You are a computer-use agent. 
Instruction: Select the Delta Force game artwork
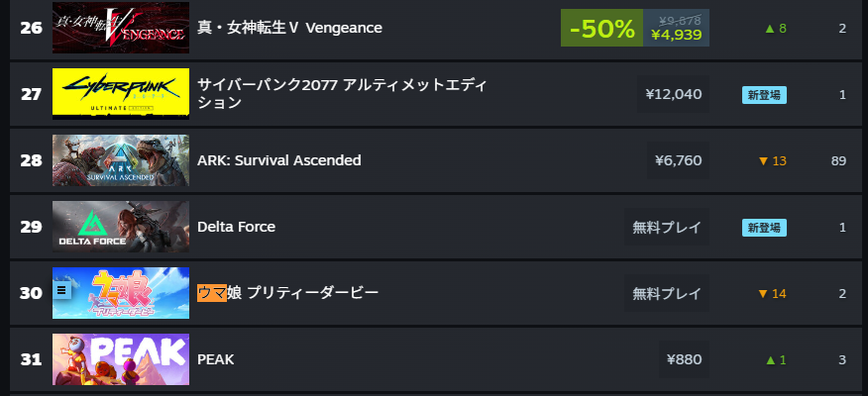coord(121,227)
